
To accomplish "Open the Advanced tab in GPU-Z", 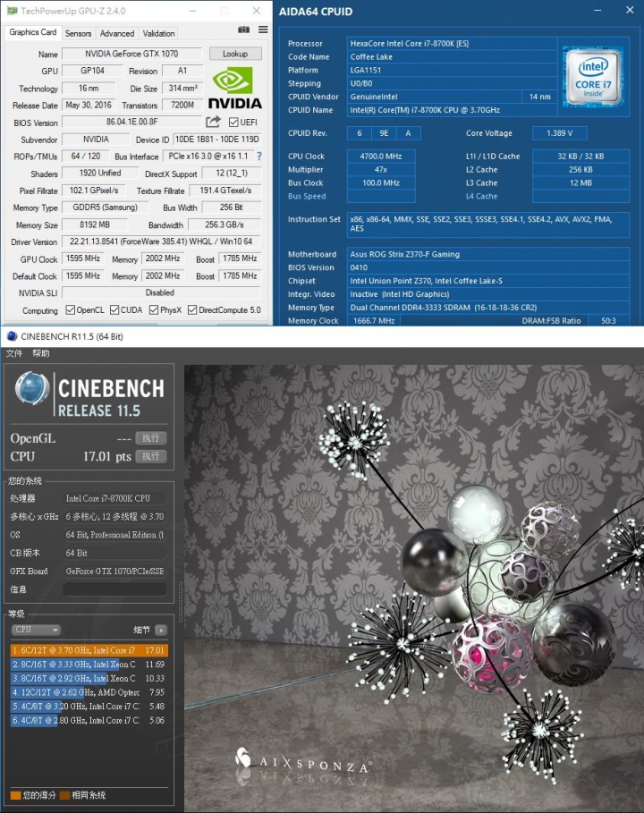I will 117,33.
